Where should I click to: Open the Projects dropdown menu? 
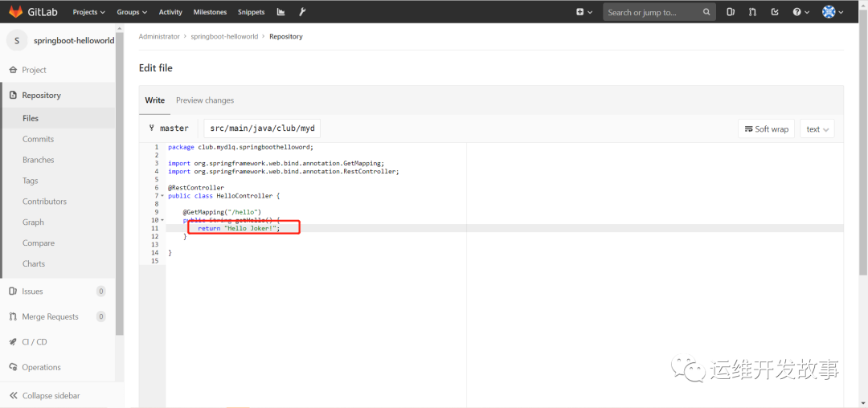pos(88,11)
